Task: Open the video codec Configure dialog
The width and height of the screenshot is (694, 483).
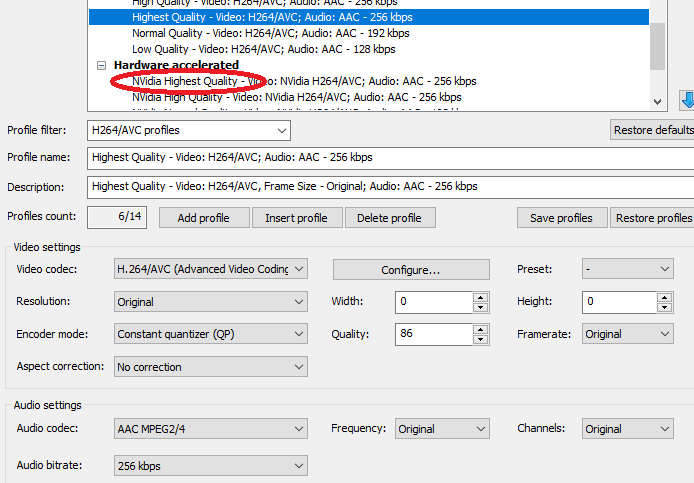Action: [411, 270]
